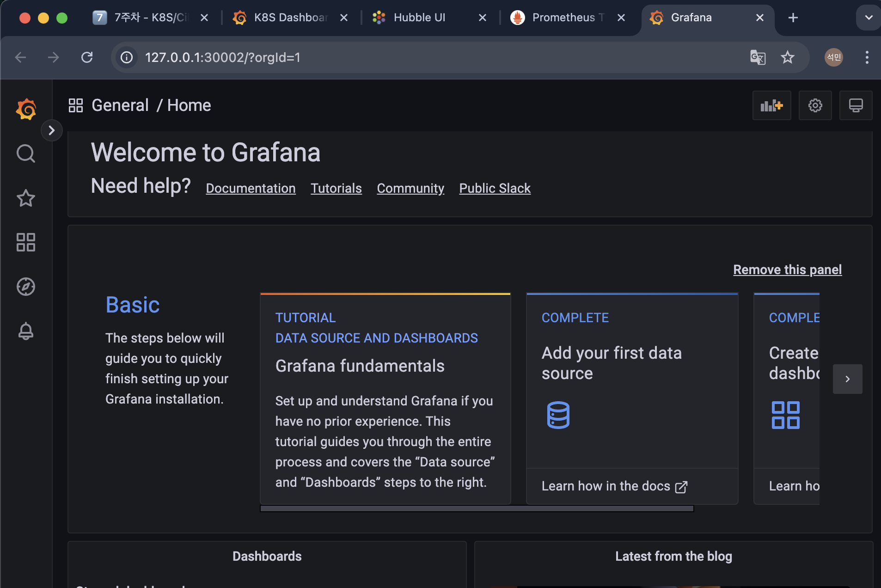Click the address bar URL
The width and height of the screenshot is (881, 588).
click(x=223, y=57)
